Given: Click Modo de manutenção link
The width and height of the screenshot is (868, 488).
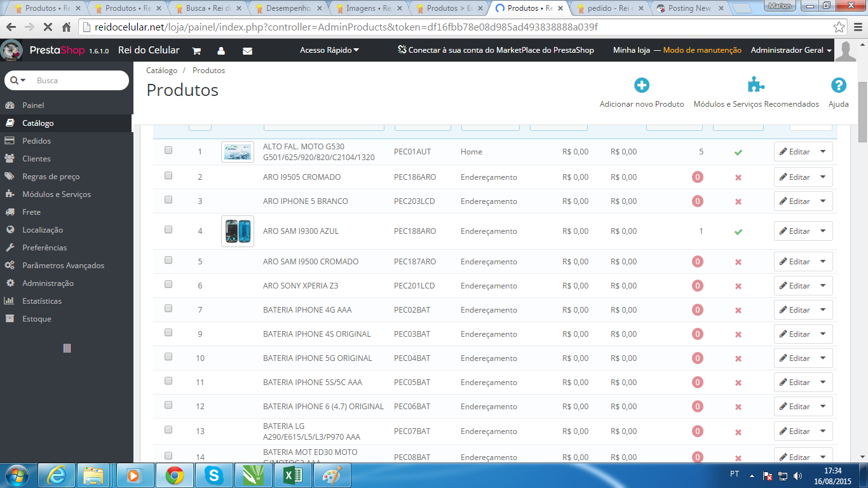Looking at the screenshot, I should pos(702,50).
